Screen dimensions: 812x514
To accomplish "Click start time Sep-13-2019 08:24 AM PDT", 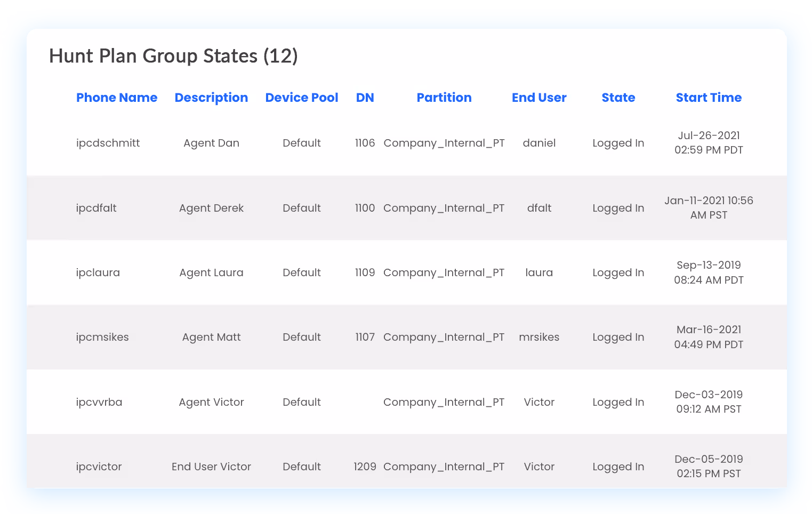I will coord(709,272).
